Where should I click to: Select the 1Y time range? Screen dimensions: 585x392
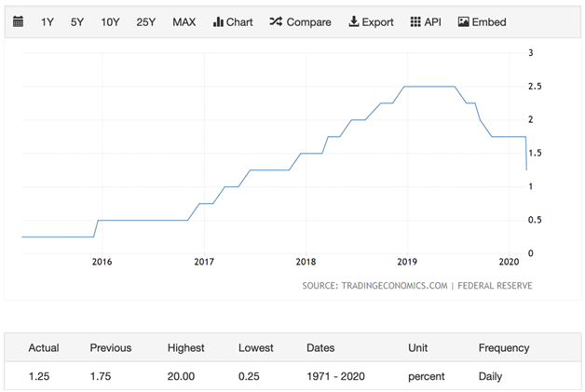[x=48, y=21]
